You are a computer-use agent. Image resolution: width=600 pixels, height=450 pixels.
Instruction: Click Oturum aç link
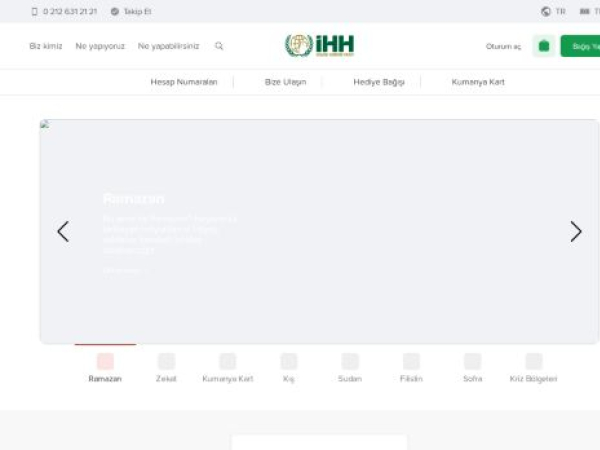(504, 46)
